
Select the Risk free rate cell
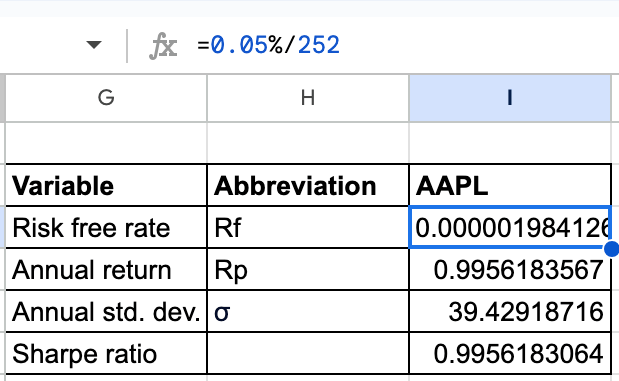(x=106, y=227)
